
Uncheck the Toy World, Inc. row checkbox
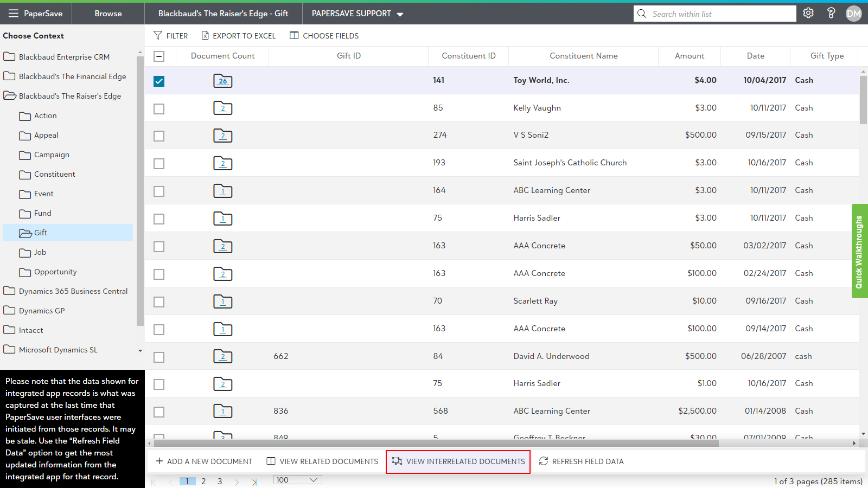pyautogui.click(x=159, y=81)
